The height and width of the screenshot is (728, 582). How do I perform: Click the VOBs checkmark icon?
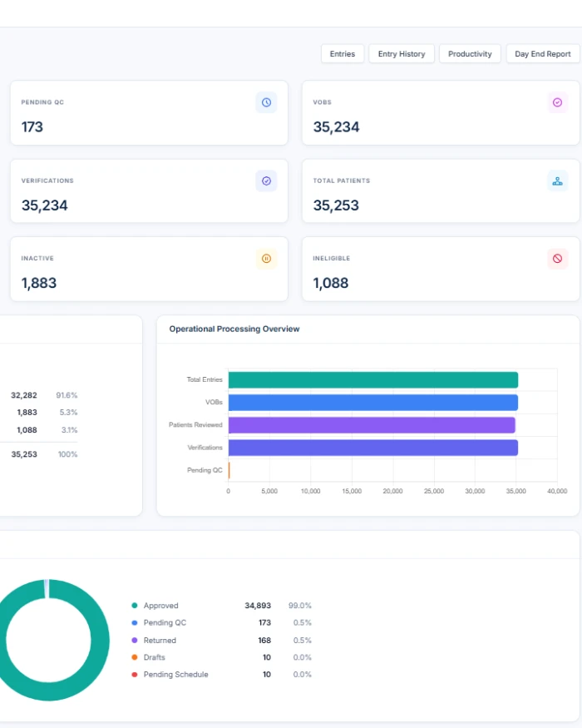pos(557,102)
